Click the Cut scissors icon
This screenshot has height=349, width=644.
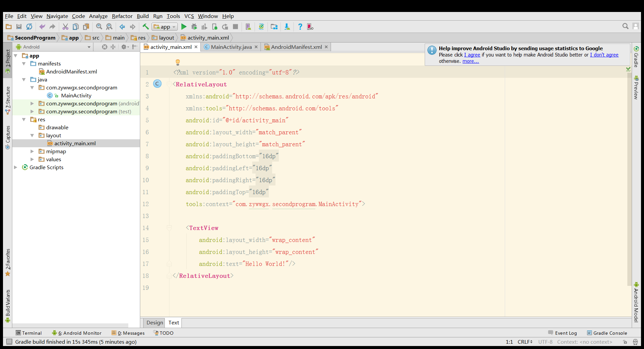65,27
